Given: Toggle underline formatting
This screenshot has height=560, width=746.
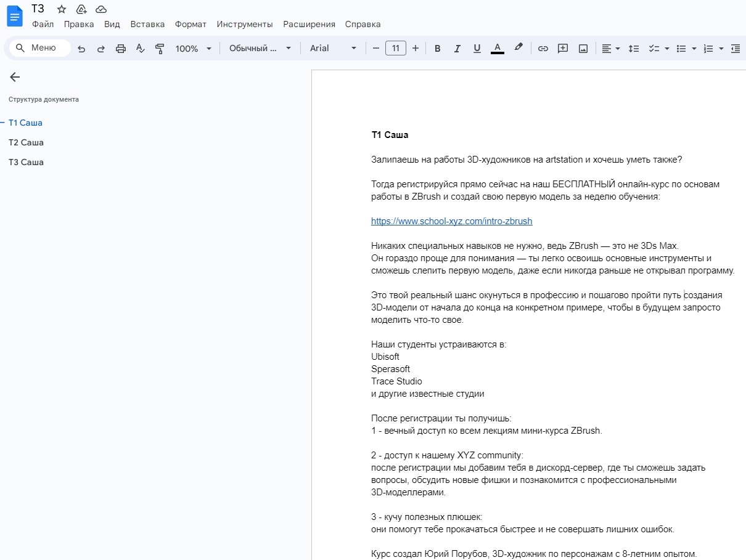Looking at the screenshot, I should [x=477, y=49].
